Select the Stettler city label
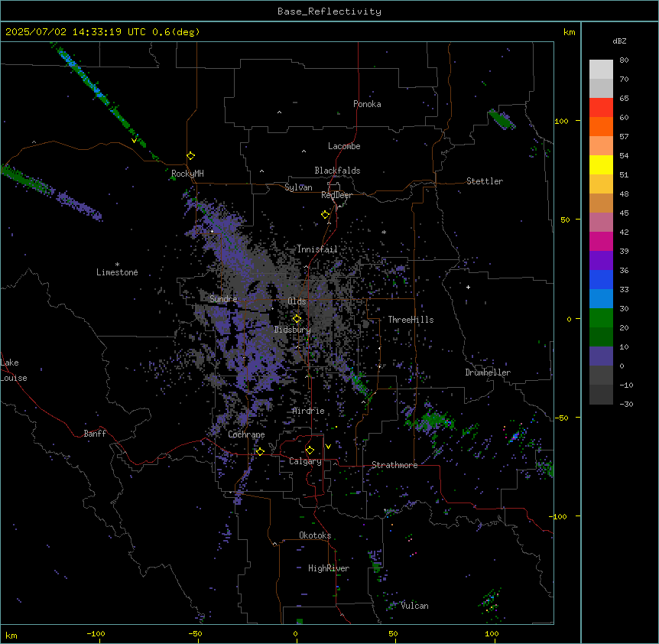The height and width of the screenshot is (644, 659). (485, 181)
